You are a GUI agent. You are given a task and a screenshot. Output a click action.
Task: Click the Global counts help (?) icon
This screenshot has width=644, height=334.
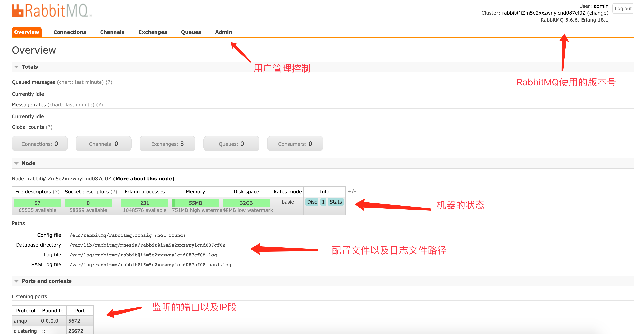[49, 127]
